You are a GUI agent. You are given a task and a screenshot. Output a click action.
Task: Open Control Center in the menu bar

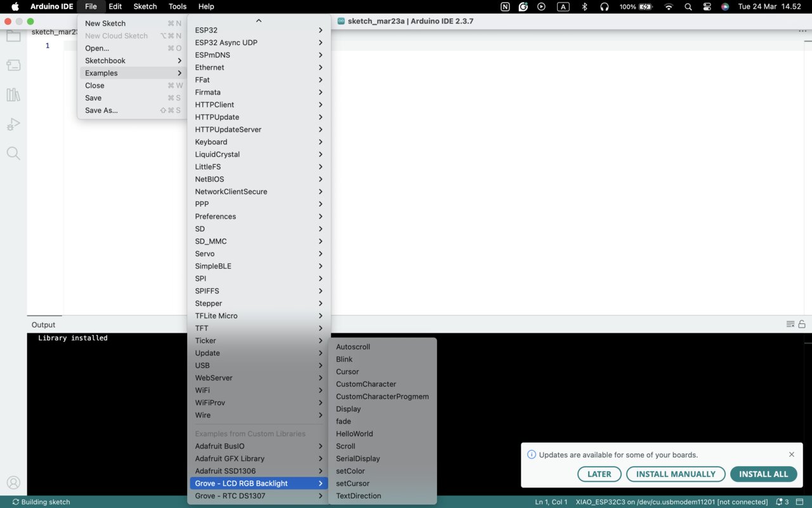[707, 6]
